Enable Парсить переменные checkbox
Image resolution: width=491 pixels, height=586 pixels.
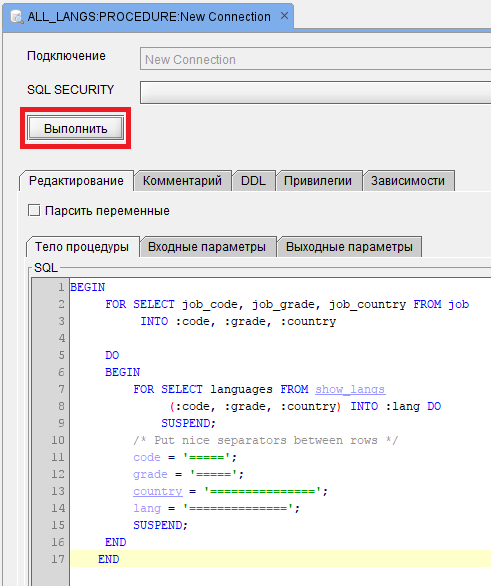pos(34,210)
